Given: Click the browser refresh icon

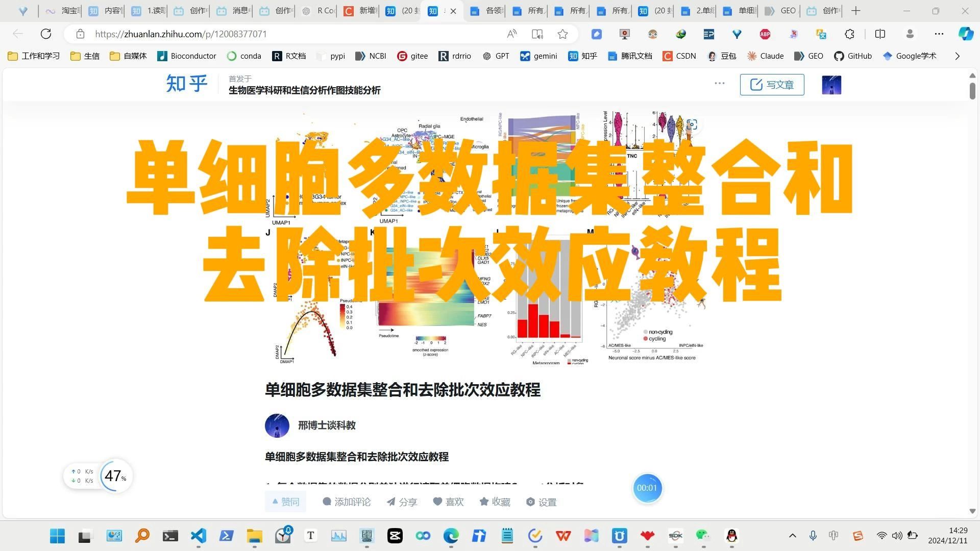Looking at the screenshot, I should [x=46, y=34].
